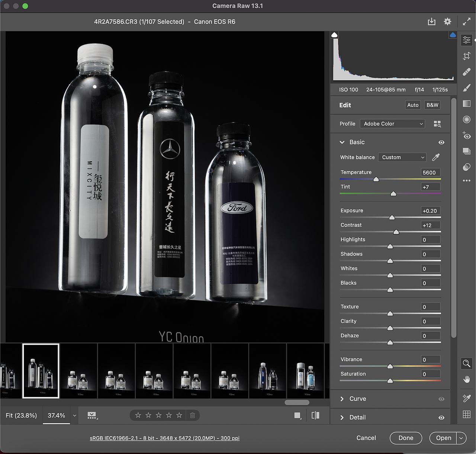Click the Fit (23.8%) zoom option

coord(21,415)
